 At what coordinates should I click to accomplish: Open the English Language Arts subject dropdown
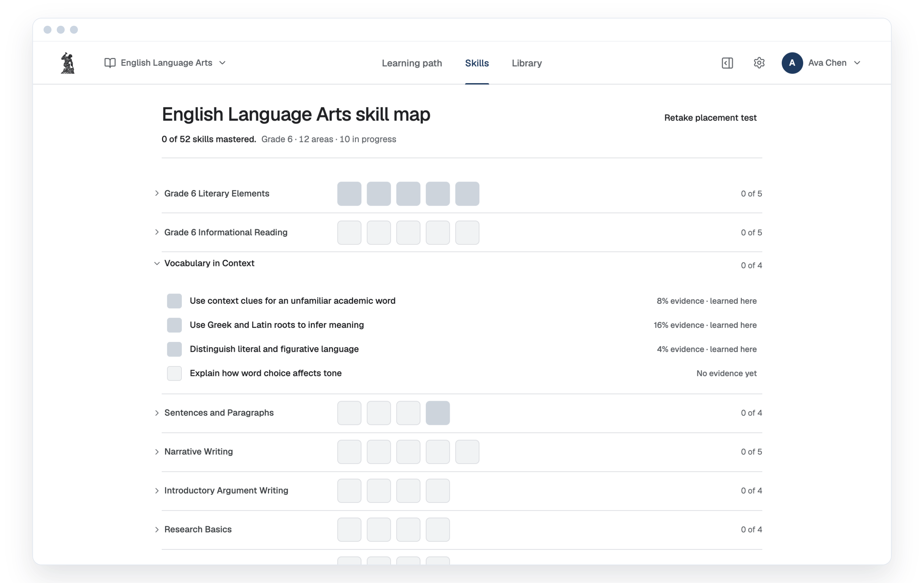point(165,63)
